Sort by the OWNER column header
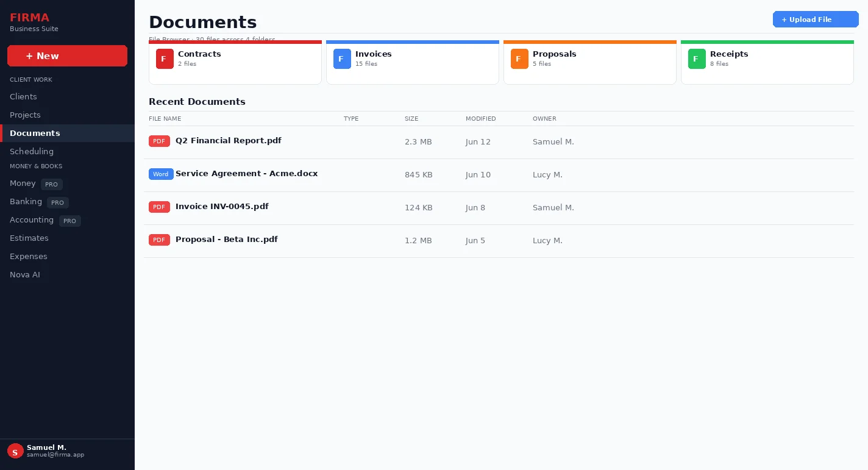 [x=544, y=119]
